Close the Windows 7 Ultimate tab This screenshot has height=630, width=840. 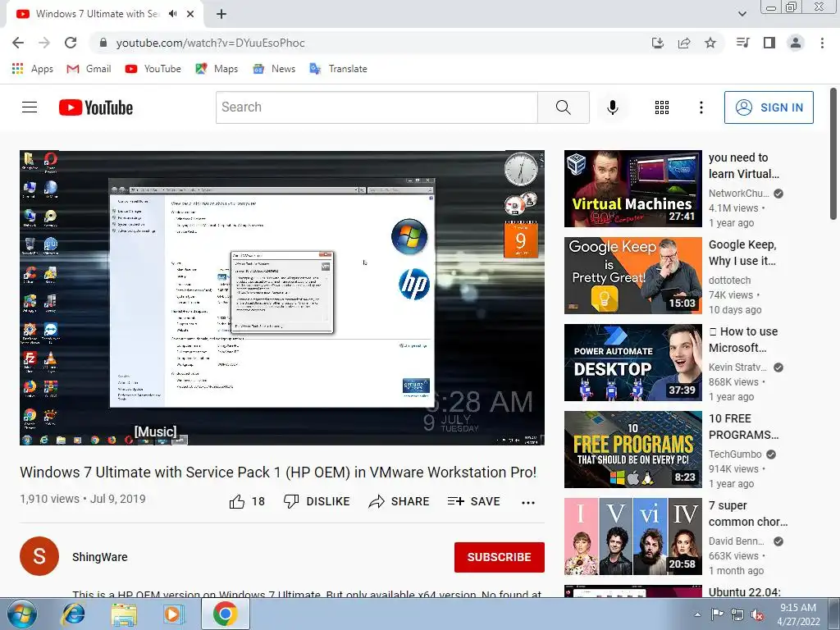pyautogui.click(x=190, y=14)
